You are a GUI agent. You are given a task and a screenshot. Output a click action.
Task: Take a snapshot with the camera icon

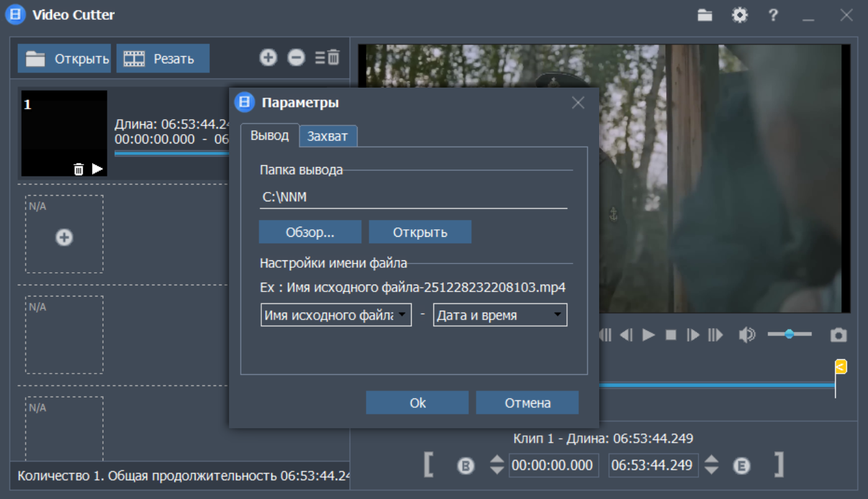pyautogui.click(x=838, y=336)
